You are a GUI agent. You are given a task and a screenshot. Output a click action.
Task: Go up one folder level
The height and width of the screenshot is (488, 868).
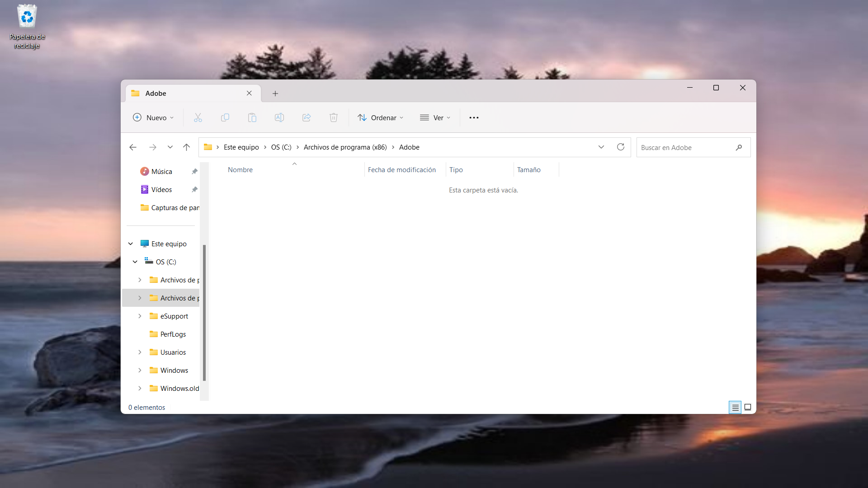click(x=186, y=147)
